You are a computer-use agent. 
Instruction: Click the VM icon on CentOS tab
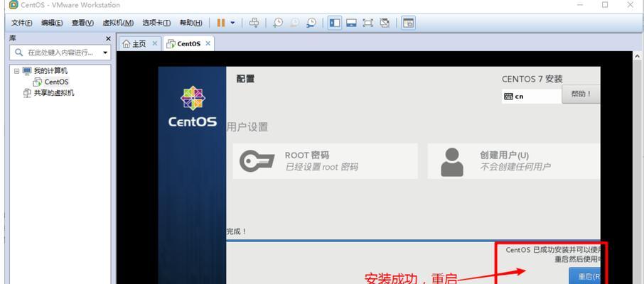171,43
